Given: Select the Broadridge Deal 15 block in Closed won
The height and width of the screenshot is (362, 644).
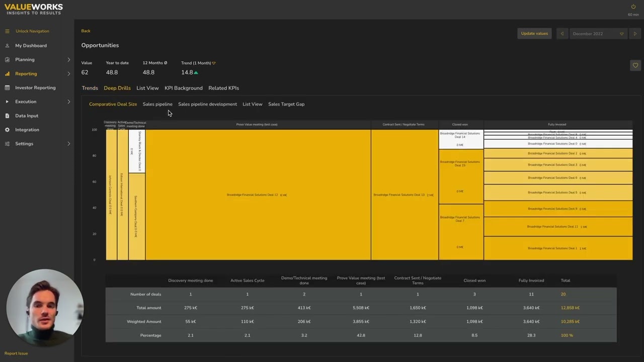Looking at the screenshot, I should click(x=461, y=176).
